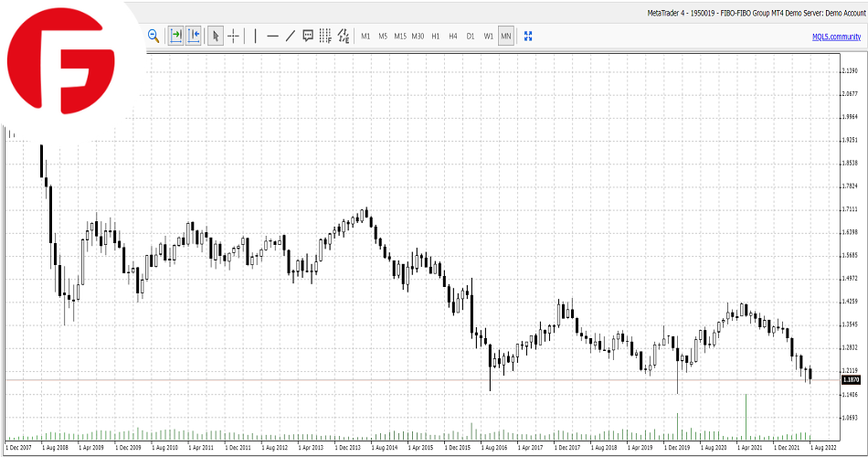Select the trendline drawing tool
This screenshot has height=457, width=868.
tap(291, 36)
